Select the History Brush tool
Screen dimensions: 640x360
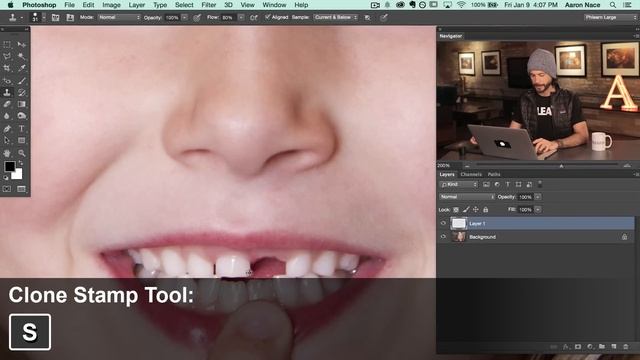(22, 93)
